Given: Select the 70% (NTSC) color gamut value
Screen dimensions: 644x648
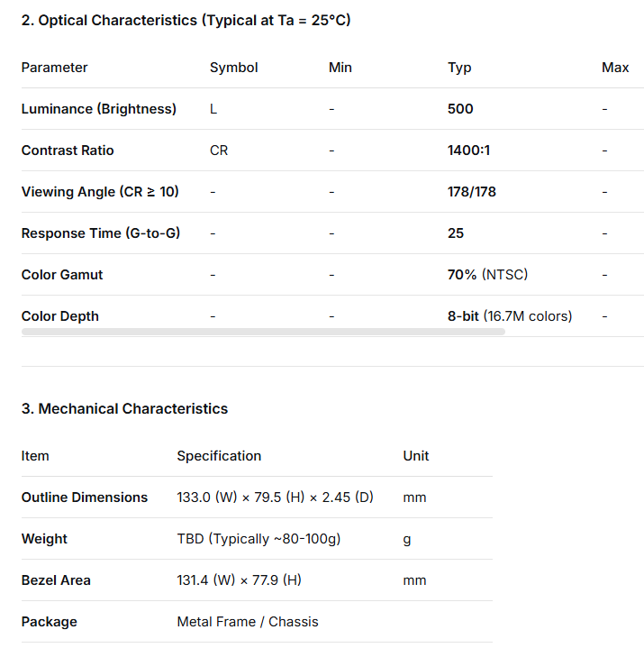Looking at the screenshot, I should point(487,275).
